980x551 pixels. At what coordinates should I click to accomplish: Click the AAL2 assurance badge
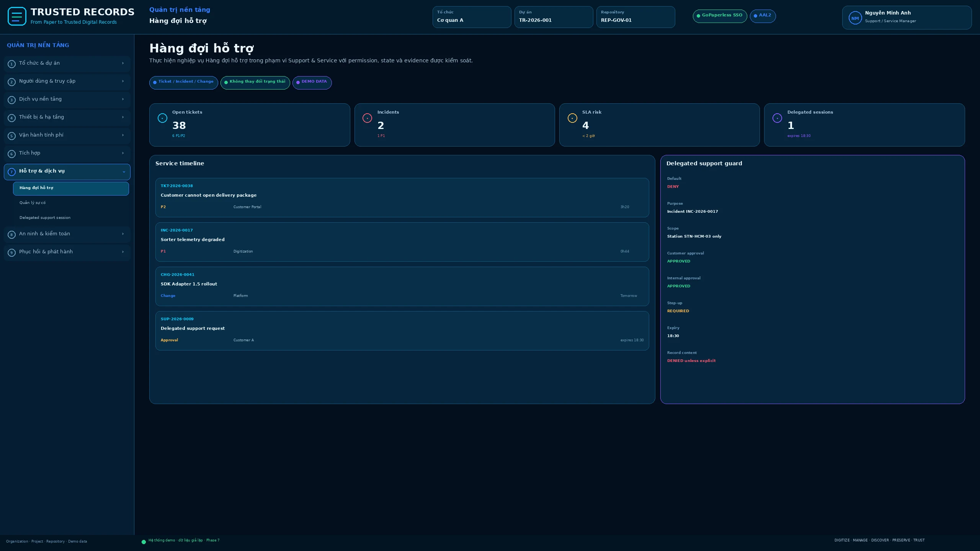pos(763,16)
